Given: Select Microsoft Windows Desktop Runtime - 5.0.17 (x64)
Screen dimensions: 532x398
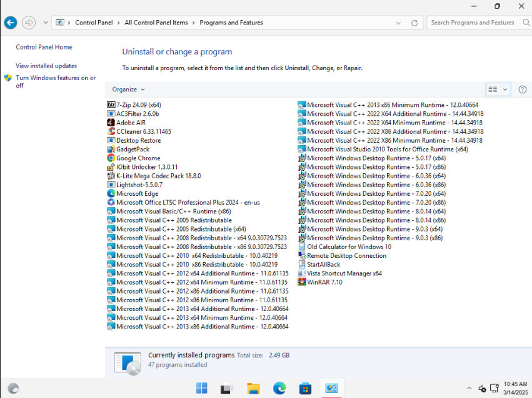Looking at the screenshot, I should pyautogui.click(x=372, y=158).
